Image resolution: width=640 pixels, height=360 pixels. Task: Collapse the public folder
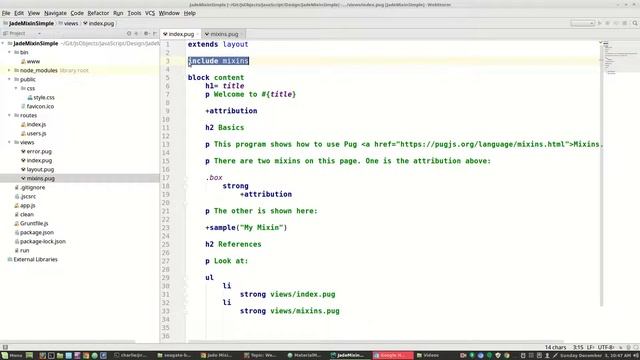click(x=9, y=79)
